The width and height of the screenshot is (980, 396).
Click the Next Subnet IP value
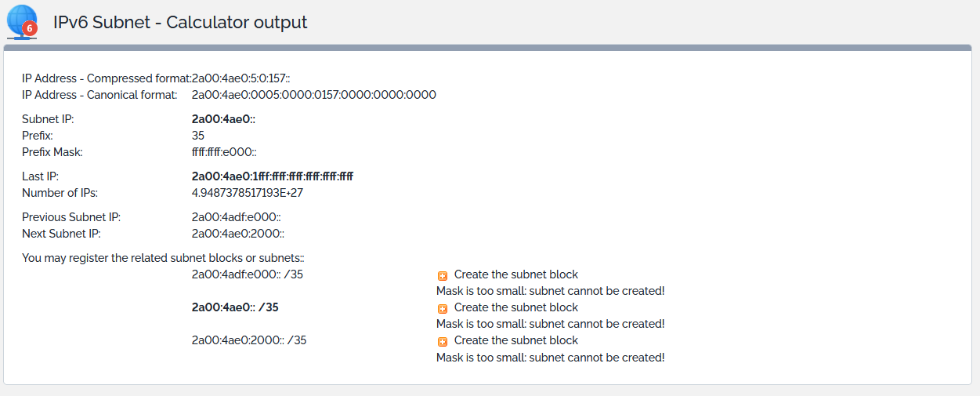(x=237, y=234)
